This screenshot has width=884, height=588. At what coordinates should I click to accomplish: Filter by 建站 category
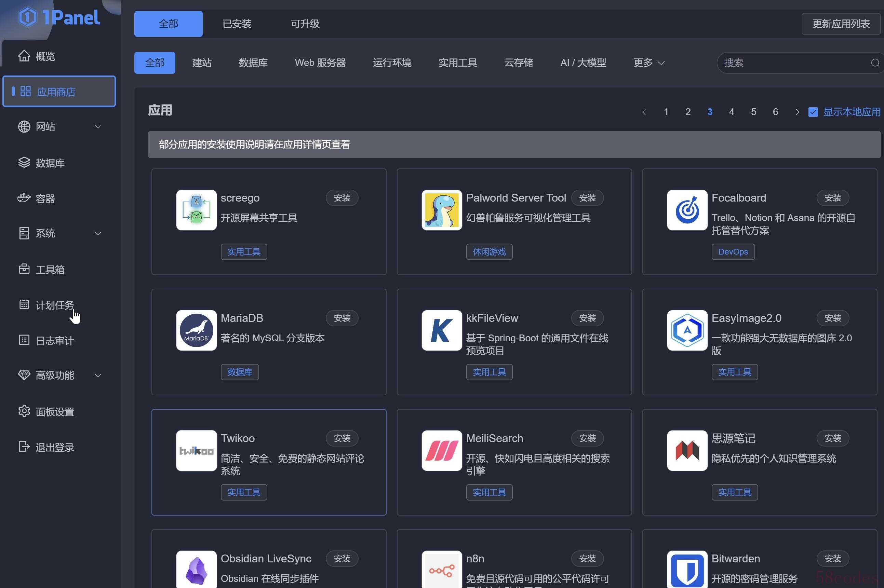[x=202, y=63]
